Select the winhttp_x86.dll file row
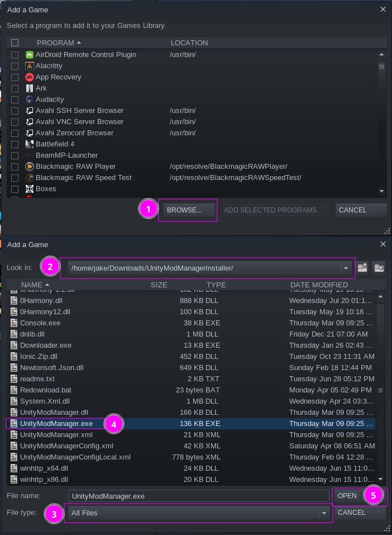 coord(191,480)
